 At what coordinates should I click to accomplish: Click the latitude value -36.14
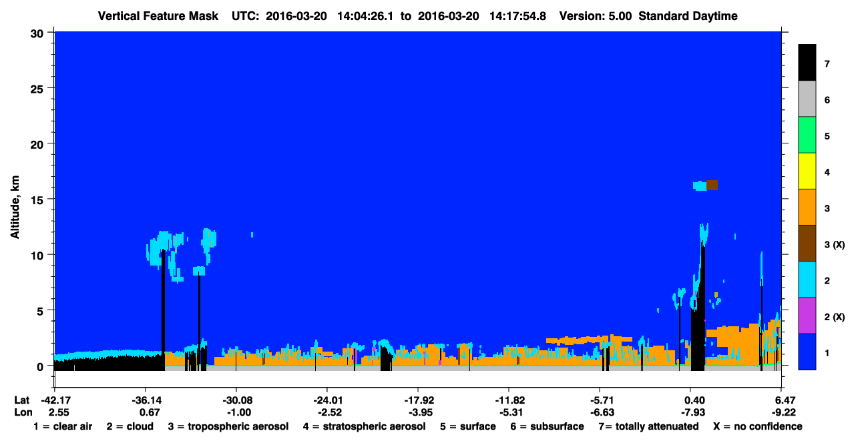145,400
